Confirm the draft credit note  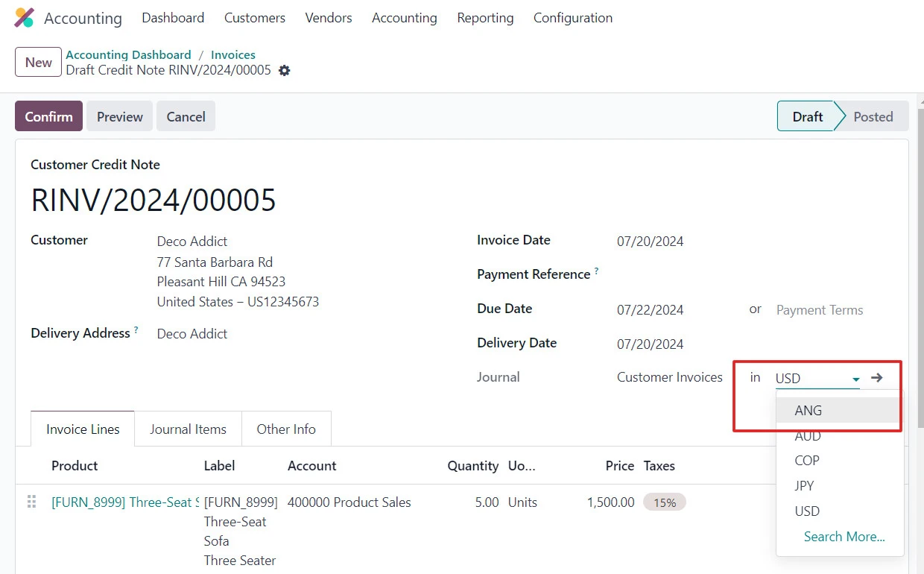[48, 116]
